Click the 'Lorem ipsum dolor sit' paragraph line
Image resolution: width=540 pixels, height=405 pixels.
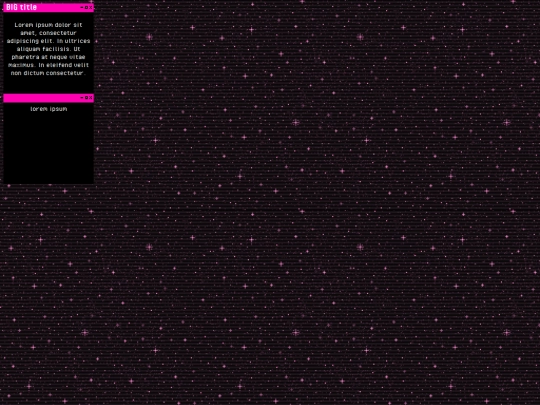48,25
